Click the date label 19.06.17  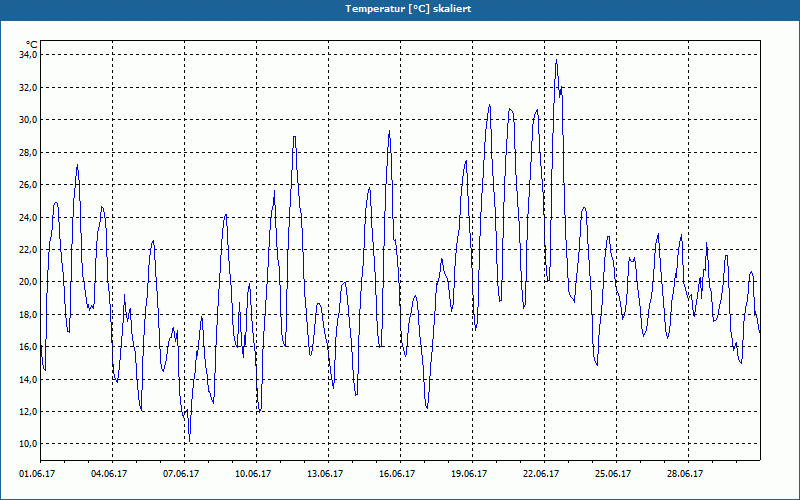click(x=469, y=474)
